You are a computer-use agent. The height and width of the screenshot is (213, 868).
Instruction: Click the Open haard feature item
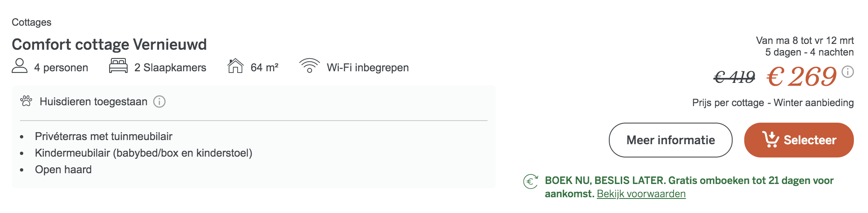pos(63,169)
